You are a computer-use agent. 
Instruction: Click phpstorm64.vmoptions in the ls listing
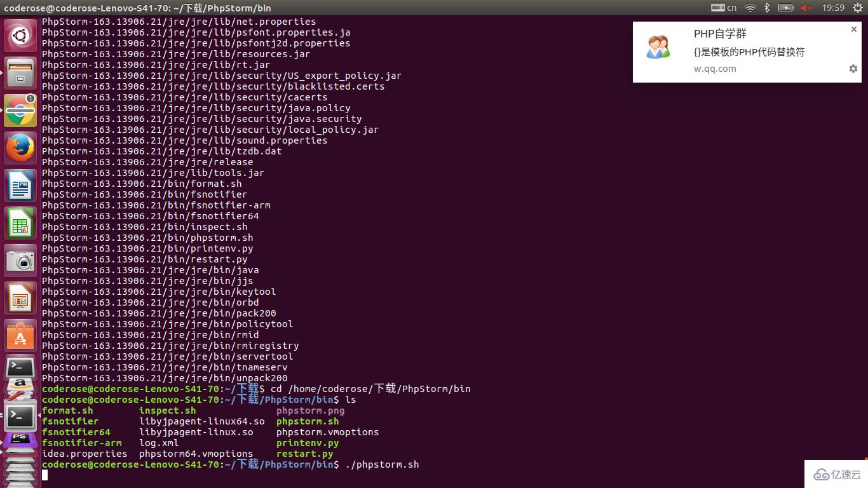coord(196,454)
